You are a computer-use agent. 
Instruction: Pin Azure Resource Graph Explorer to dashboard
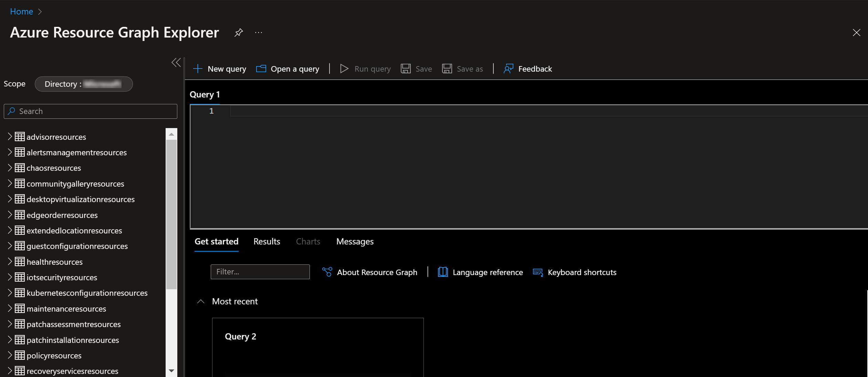[x=239, y=33]
